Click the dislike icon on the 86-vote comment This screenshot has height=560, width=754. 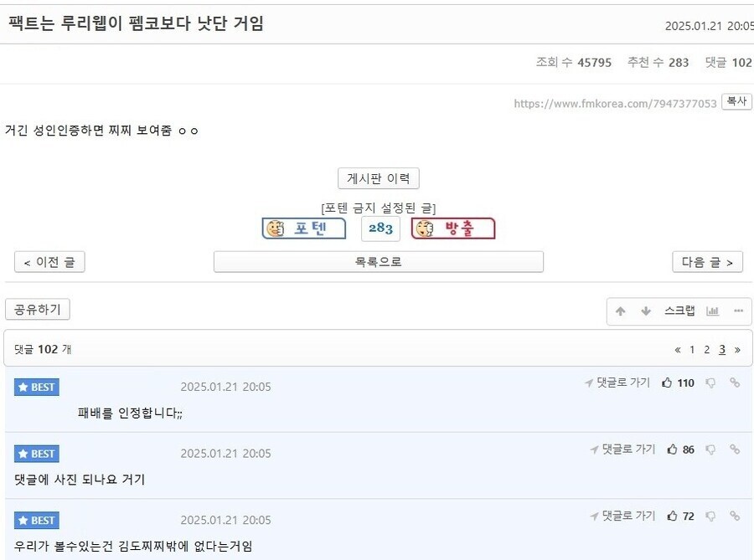click(711, 450)
